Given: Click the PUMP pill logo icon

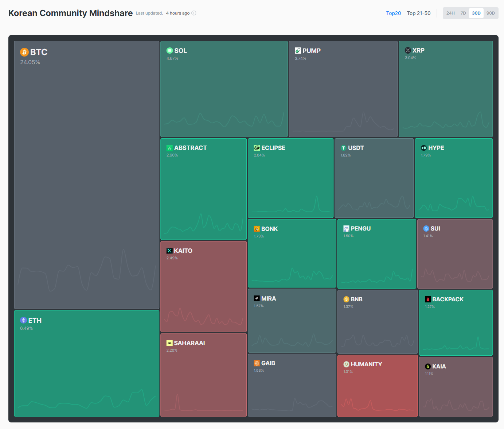Looking at the screenshot, I should [x=298, y=51].
